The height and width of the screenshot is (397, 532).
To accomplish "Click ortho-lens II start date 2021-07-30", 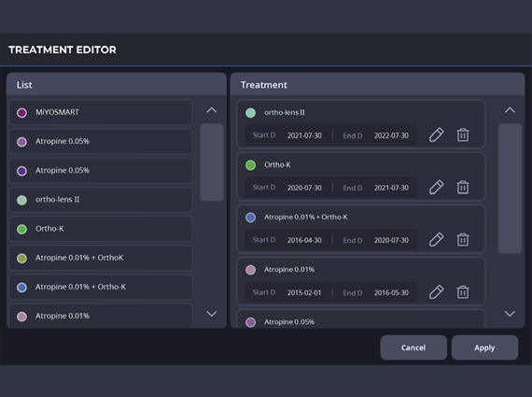I will pyautogui.click(x=304, y=135).
